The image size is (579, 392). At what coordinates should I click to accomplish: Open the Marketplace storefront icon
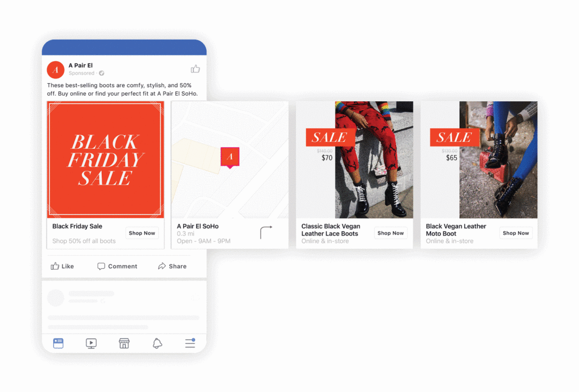click(124, 343)
